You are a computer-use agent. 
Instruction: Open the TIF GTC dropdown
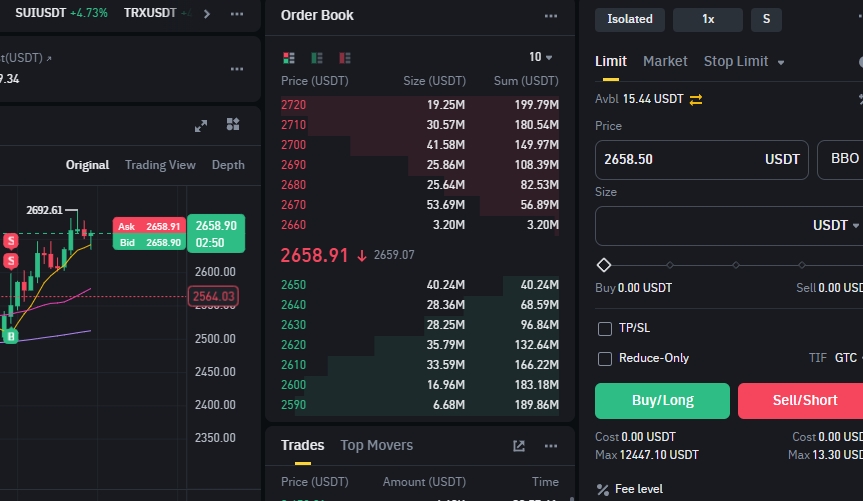(848, 358)
